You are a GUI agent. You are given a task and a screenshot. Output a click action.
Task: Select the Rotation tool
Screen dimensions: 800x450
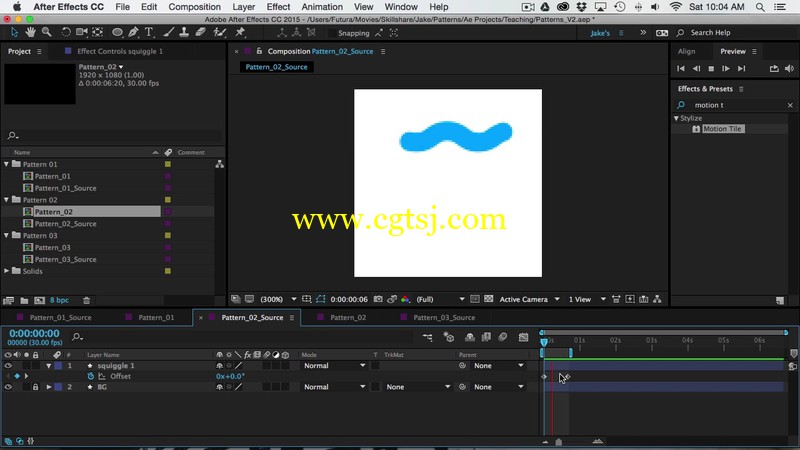[x=66, y=32]
